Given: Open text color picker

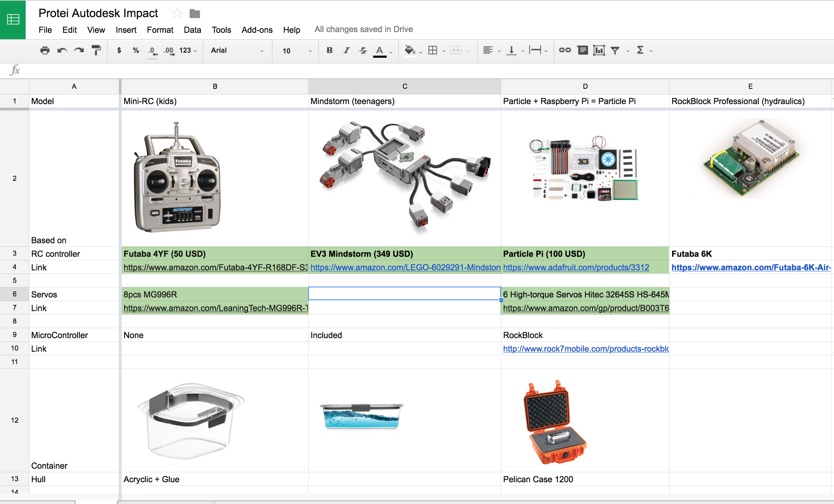Looking at the screenshot, I should point(380,51).
